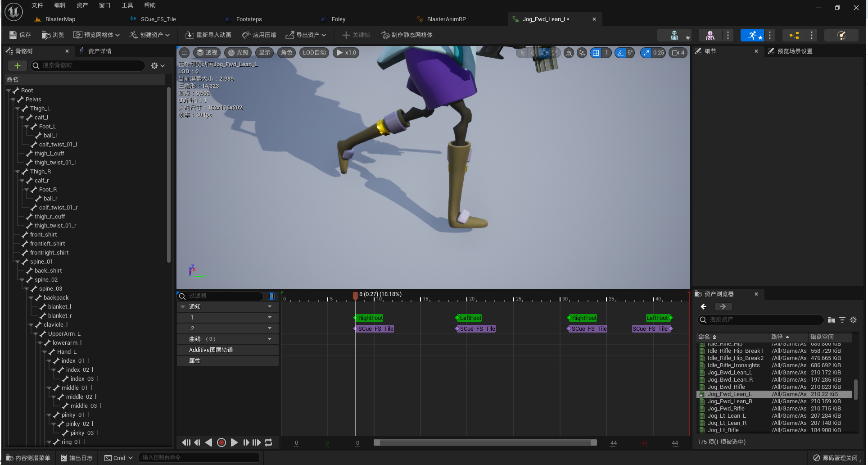Open the viewport hamburger options menu
This screenshot has height=465, width=868.
(185, 53)
